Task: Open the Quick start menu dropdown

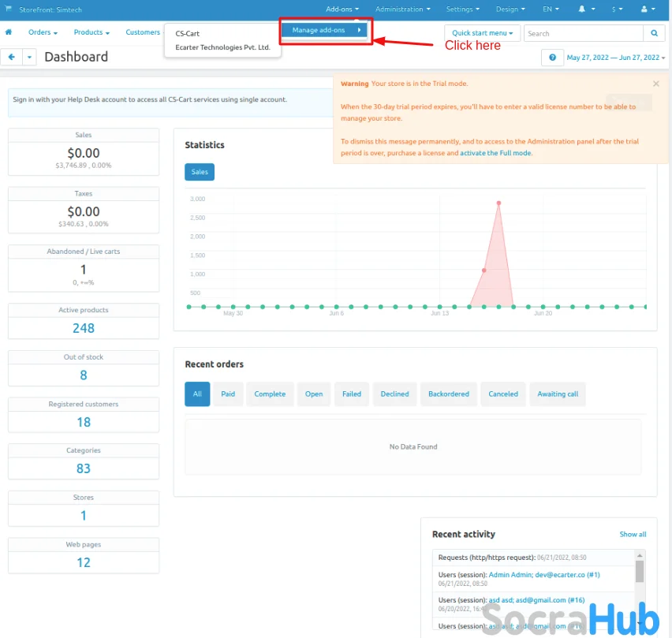Action: (x=483, y=34)
